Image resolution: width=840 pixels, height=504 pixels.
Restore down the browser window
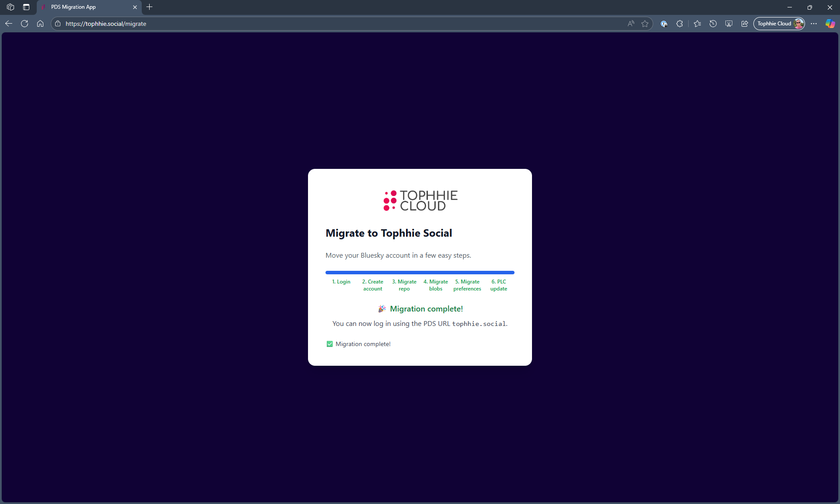810,7
